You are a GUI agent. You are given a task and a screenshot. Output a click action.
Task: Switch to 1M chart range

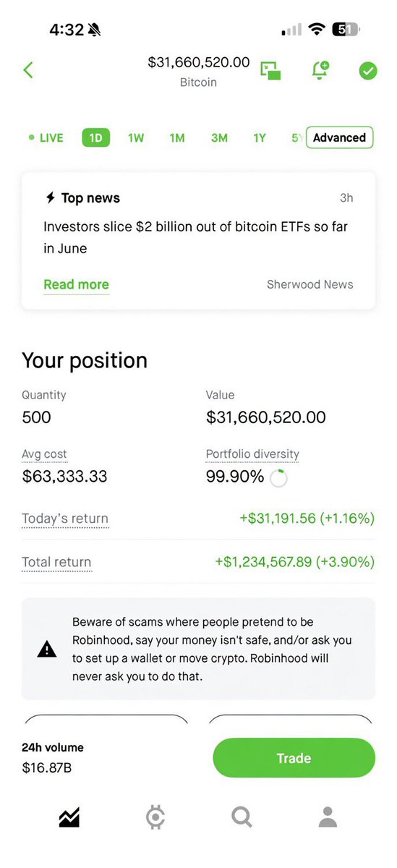click(x=177, y=137)
